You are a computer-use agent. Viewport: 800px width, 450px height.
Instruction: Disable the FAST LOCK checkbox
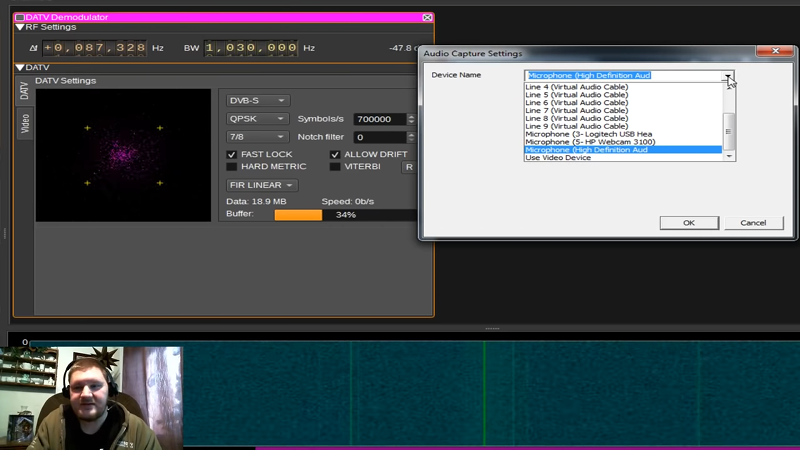click(232, 154)
